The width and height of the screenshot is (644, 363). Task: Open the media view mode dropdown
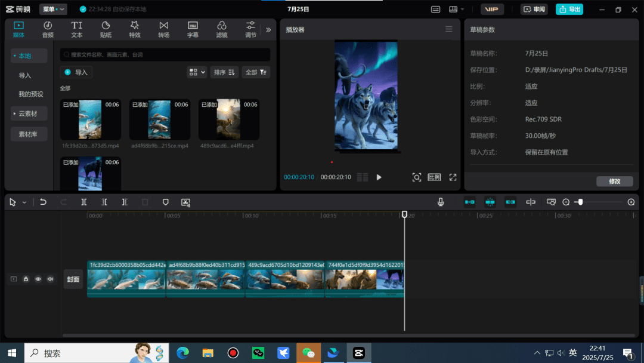(x=197, y=72)
